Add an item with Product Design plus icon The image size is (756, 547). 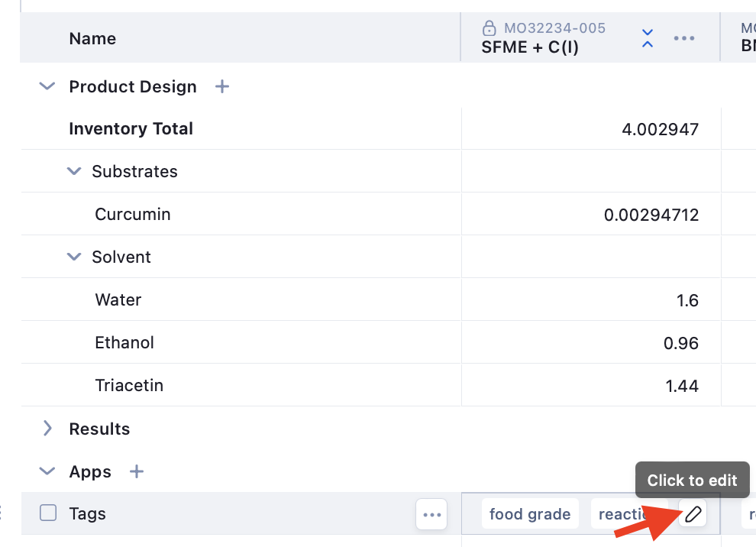coord(222,87)
